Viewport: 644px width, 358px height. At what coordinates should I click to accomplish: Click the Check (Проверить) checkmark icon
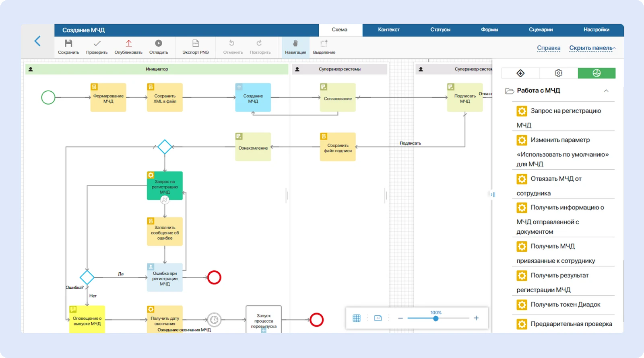click(x=97, y=43)
